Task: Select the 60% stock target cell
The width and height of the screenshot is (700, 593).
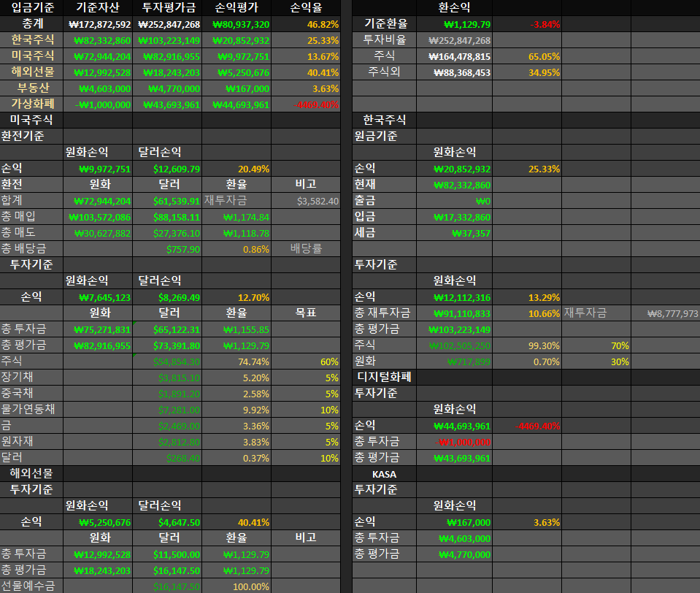Action: [x=306, y=361]
